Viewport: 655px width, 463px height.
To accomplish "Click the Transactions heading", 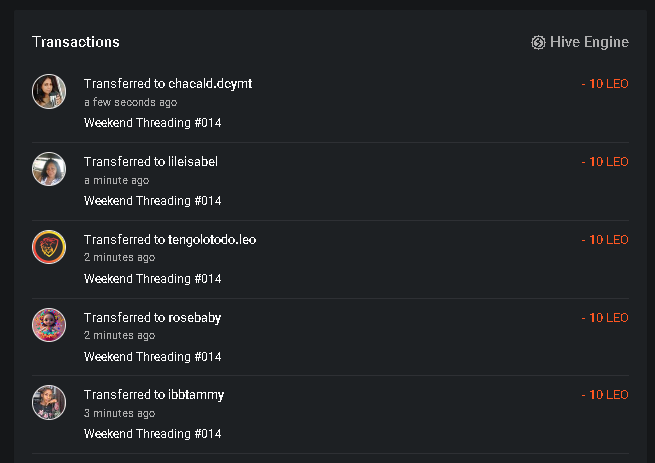I will click(76, 42).
